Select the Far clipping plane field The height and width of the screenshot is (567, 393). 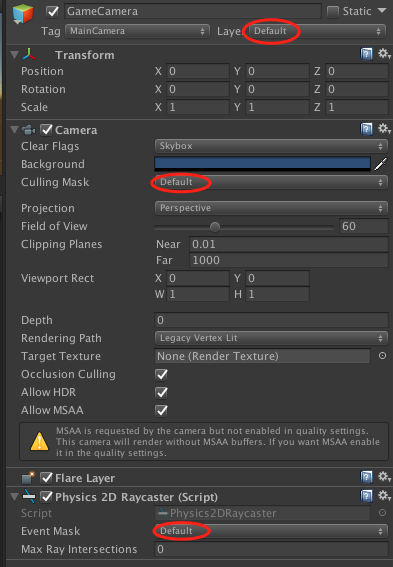click(289, 260)
